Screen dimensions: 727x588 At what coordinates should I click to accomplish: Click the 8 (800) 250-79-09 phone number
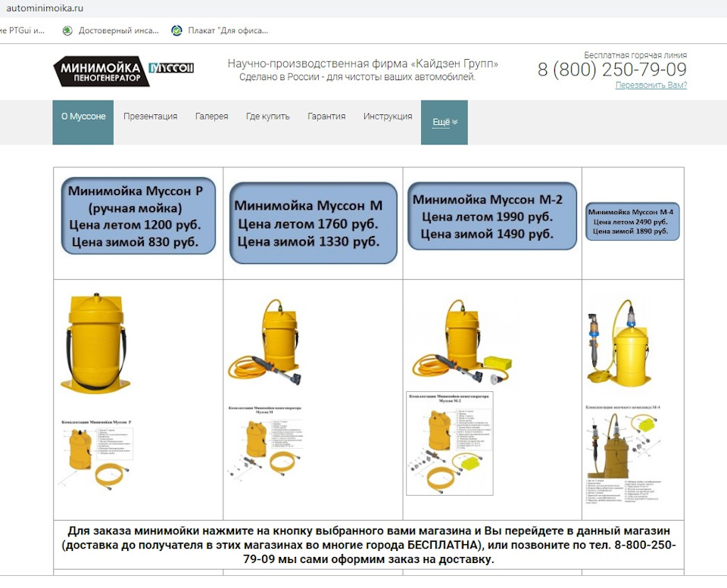612,70
